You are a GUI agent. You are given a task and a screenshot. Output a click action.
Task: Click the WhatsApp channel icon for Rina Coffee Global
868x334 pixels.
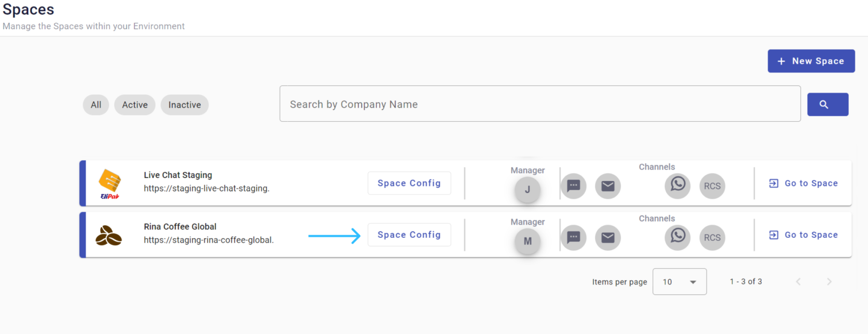(678, 237)
